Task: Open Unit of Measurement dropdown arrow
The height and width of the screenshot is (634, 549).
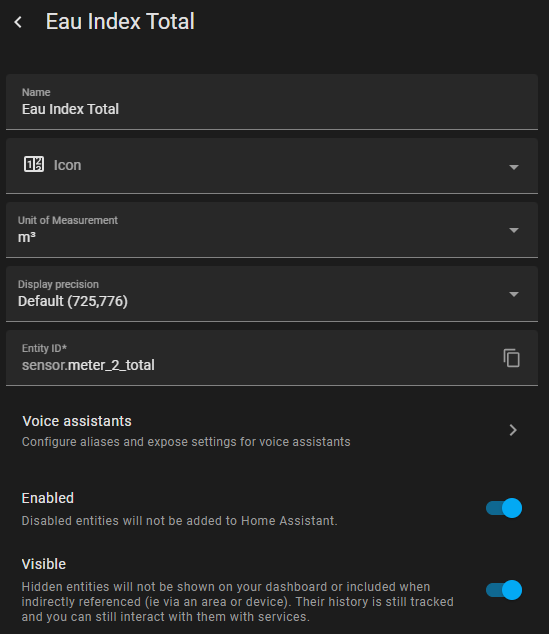Action: 513,230
